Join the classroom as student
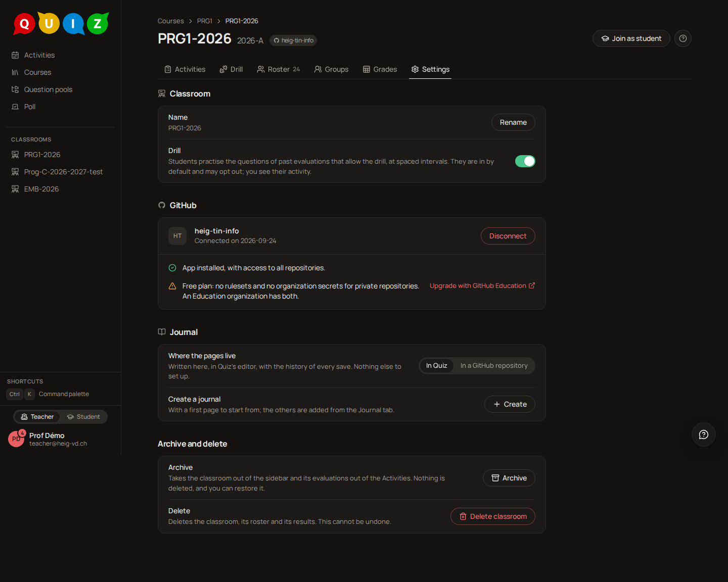The width and height of the screenshot is (728, 582). click(x=631, y=38)
